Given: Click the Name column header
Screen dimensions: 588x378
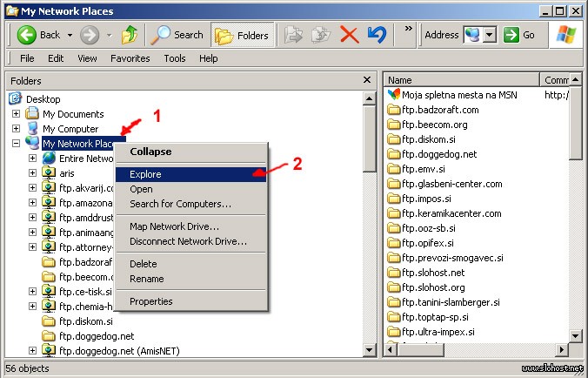Looking at the screenshot, I should [461, 80].
